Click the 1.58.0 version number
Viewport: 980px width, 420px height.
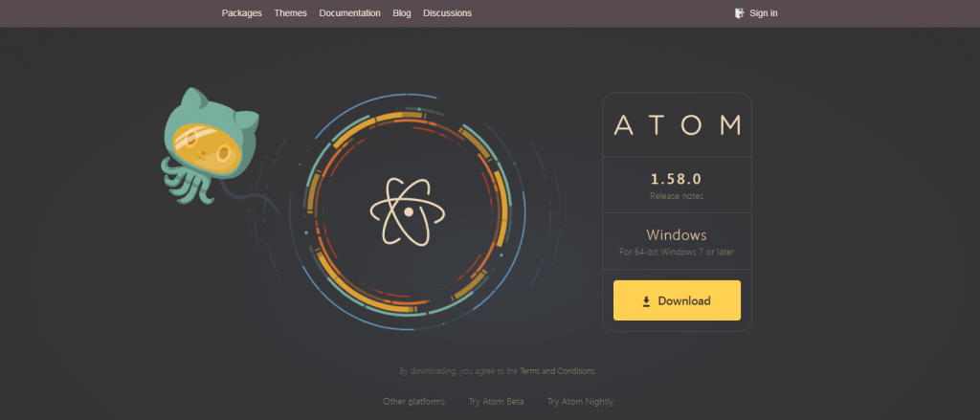(x=677, y=179)
